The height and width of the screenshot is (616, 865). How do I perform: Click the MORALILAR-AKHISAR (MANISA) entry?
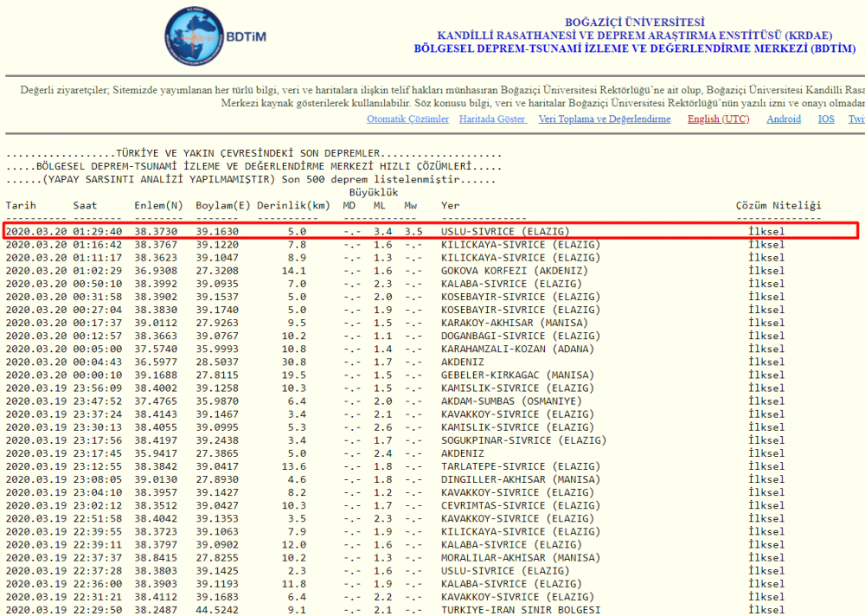517,557
